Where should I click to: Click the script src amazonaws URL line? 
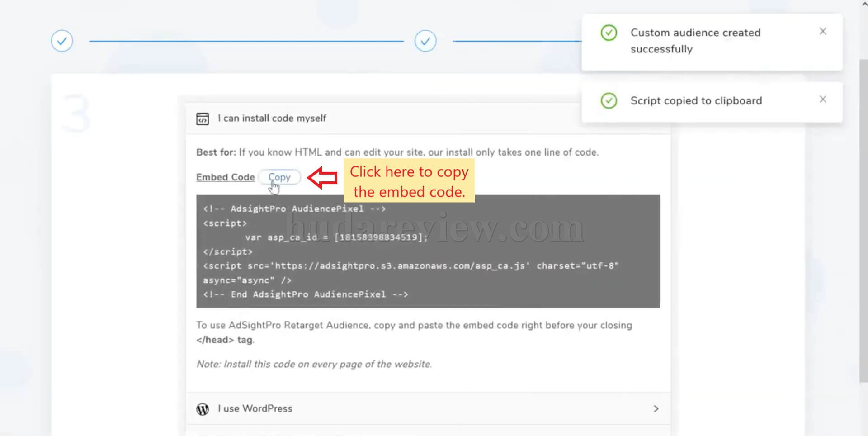(411, 266)
